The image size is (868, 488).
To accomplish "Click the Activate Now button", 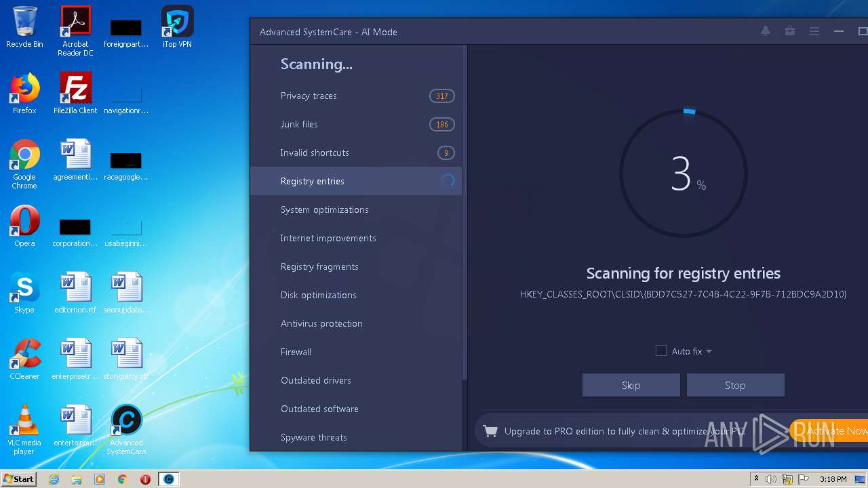I will [829, 430].
